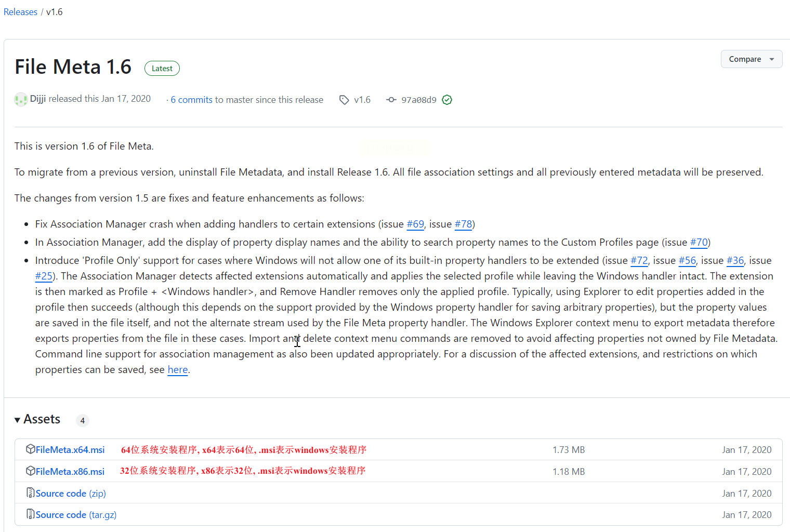Click the v1.6 tag icon
The width and height of the screenshot is (790, 532).
[x=344, y=100]
